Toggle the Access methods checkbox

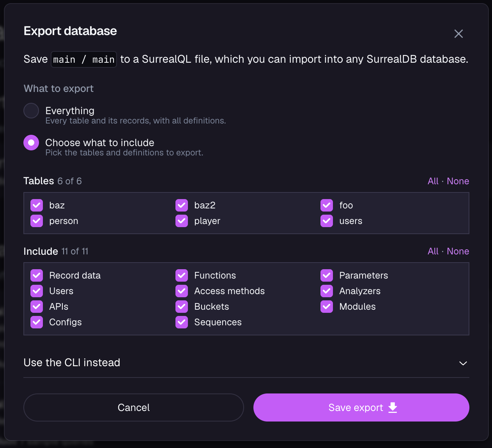pyautogui.click(x=182, y=291)
